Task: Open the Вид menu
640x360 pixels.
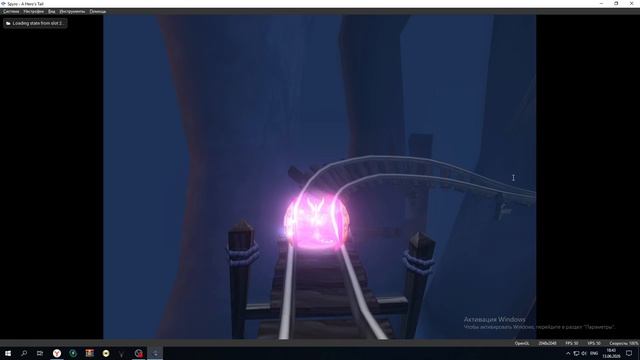Action: [52, 11]
